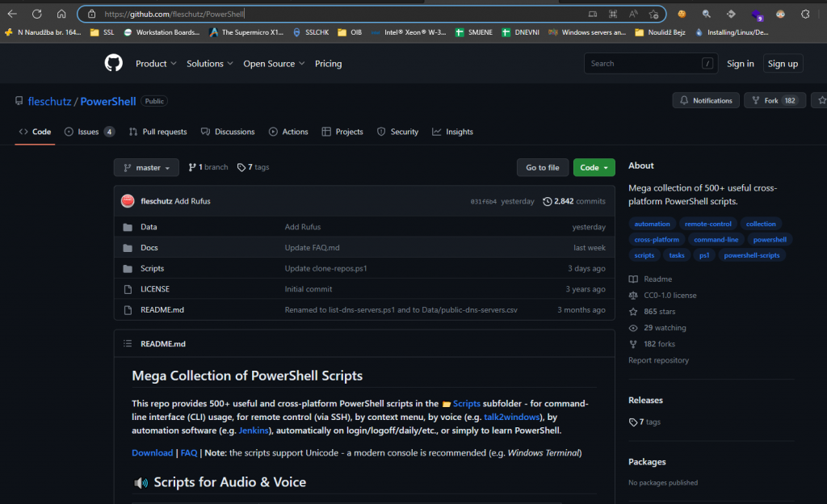Click the powershell topic tag
827x504 pixels.
[770, 240]
